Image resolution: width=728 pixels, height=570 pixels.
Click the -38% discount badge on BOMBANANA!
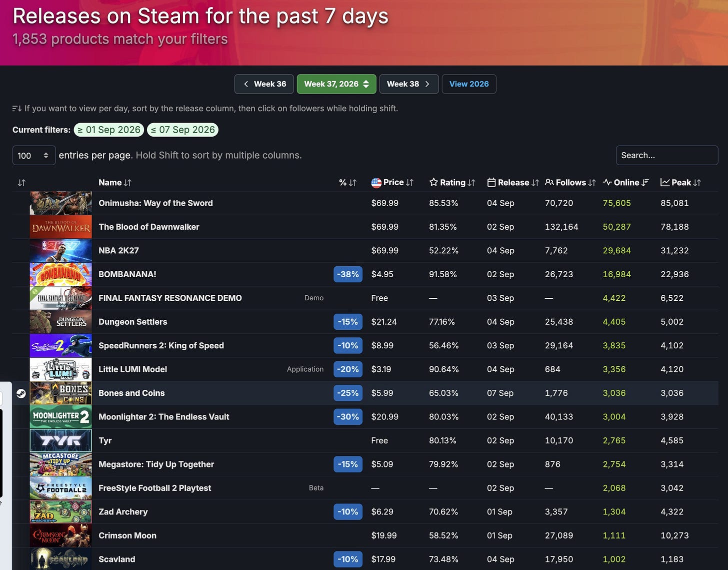click(x=348, y=275)
